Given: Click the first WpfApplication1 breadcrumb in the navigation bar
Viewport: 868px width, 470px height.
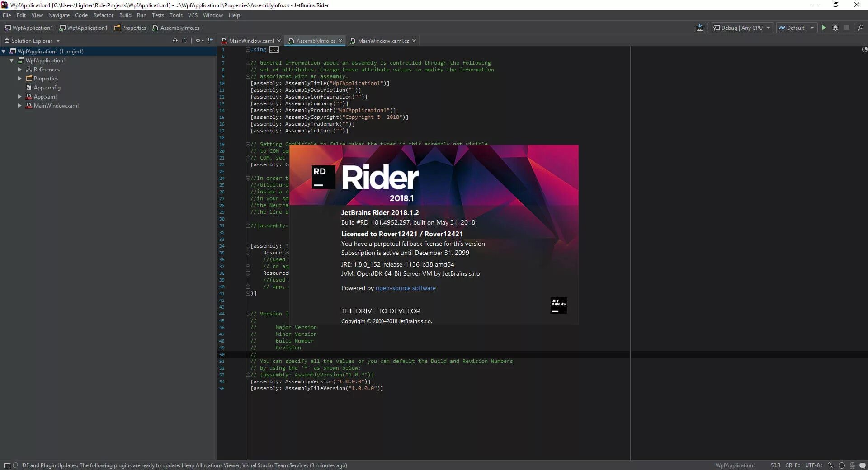Looking at the screenshot, I should tap(28, 28).
